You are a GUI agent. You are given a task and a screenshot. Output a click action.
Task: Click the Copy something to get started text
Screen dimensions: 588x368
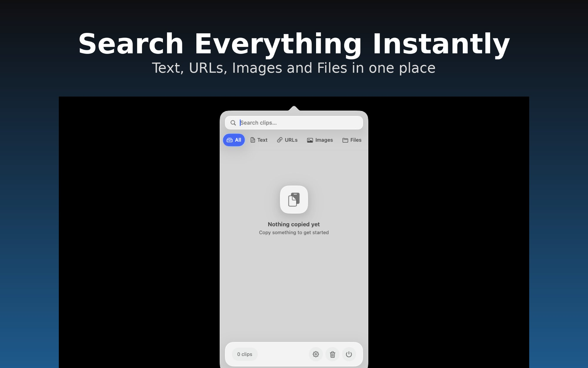294,232
